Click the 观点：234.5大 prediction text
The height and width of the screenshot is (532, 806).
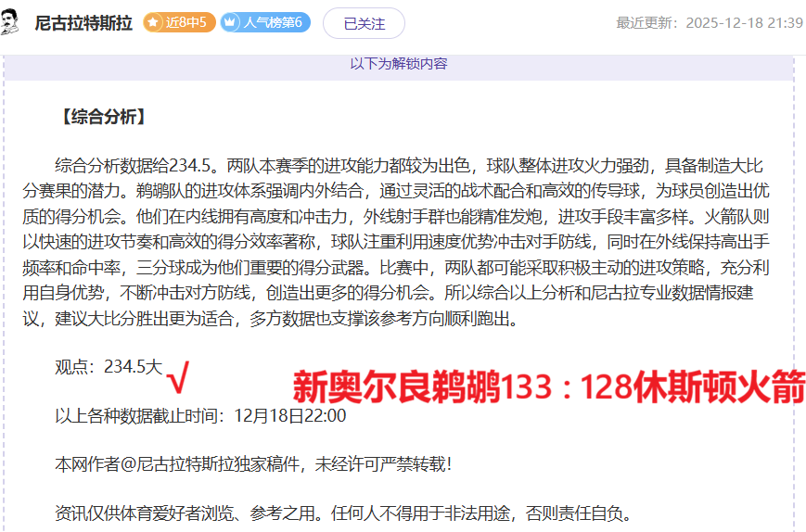click(108, 367)
